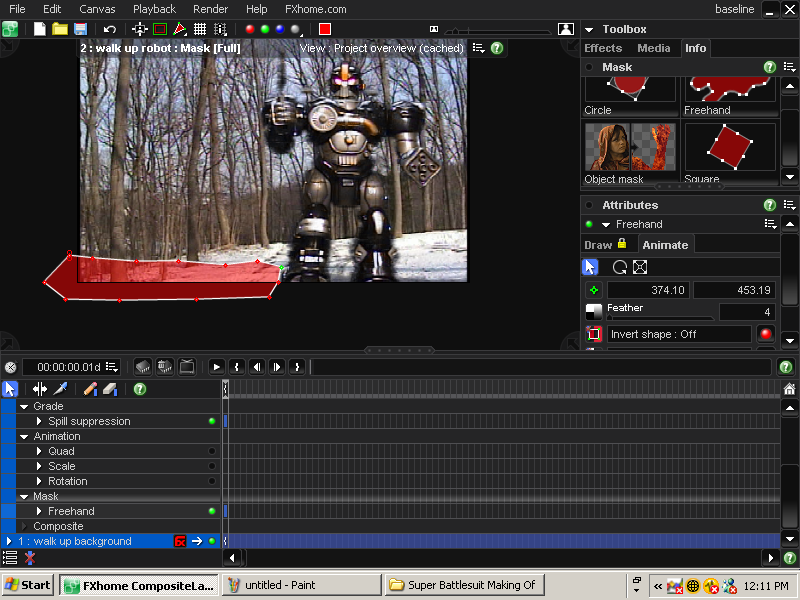The image size is (800, 600).
Task: Expand the Rotation property
Action: point(39,481)
